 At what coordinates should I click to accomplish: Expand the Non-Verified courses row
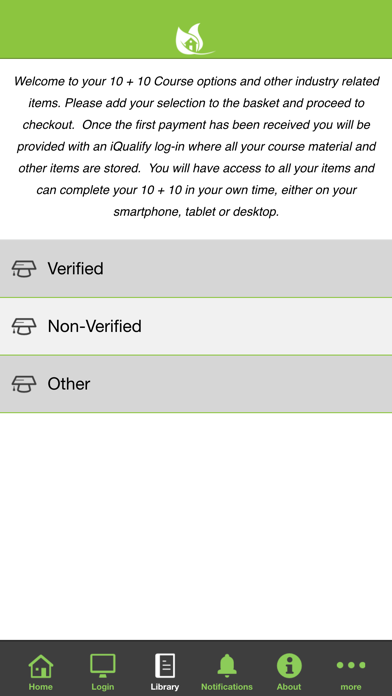coord(196,326)
